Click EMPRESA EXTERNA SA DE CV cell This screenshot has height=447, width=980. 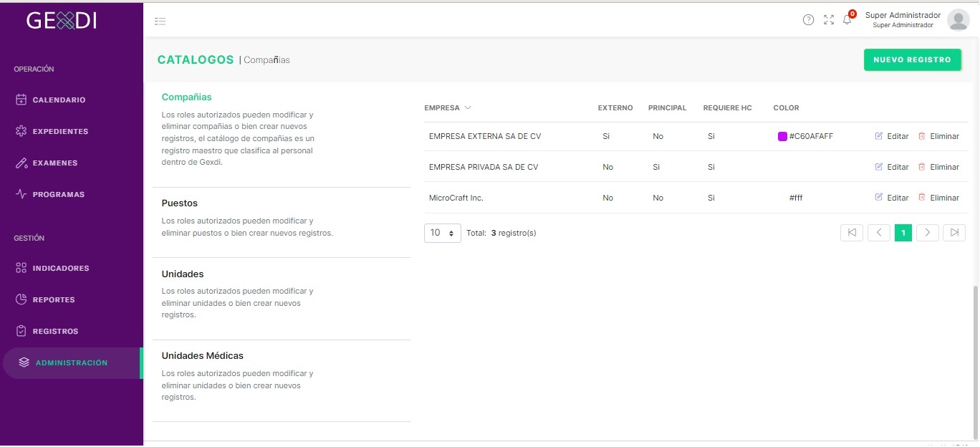(x=485, y=136)
